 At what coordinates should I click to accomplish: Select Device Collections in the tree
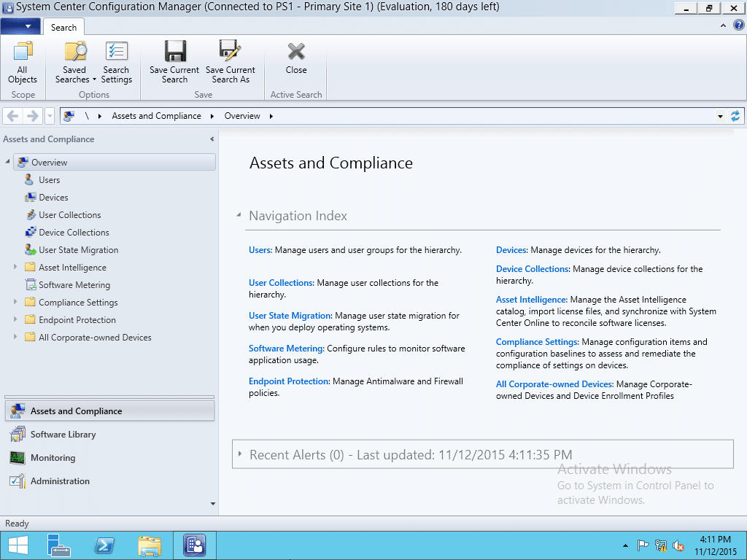74,233
